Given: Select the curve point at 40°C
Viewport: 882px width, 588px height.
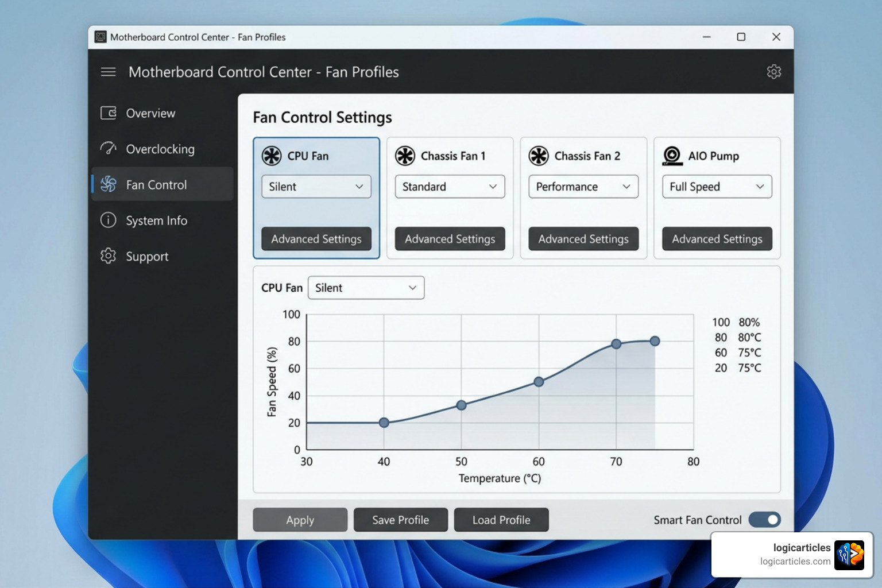Looking at the screenshot, I should pyautogui.click(x=384, y=423).
